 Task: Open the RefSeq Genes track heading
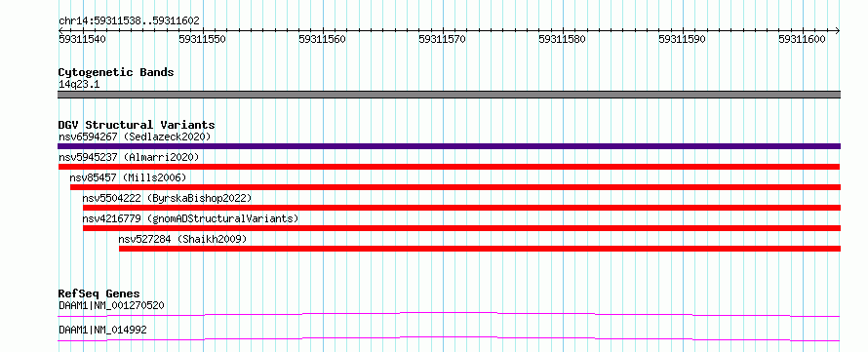point(99,293)
